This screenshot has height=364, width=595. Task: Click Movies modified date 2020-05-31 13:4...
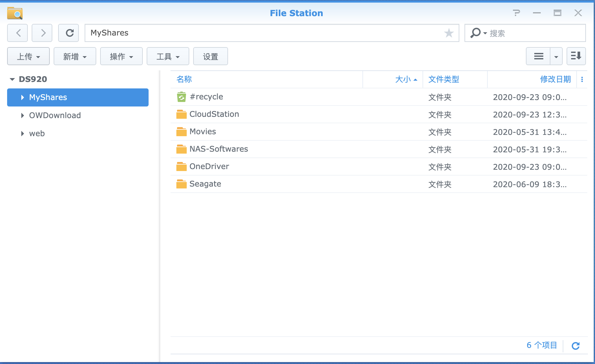(x=530, y=132)
